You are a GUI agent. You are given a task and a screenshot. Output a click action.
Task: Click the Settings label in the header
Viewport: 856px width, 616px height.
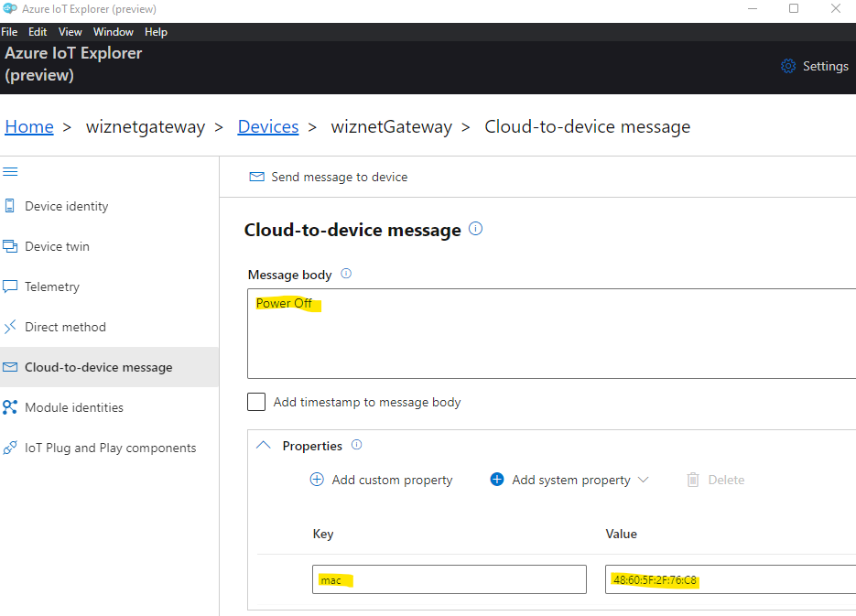[x=826, y=66]
